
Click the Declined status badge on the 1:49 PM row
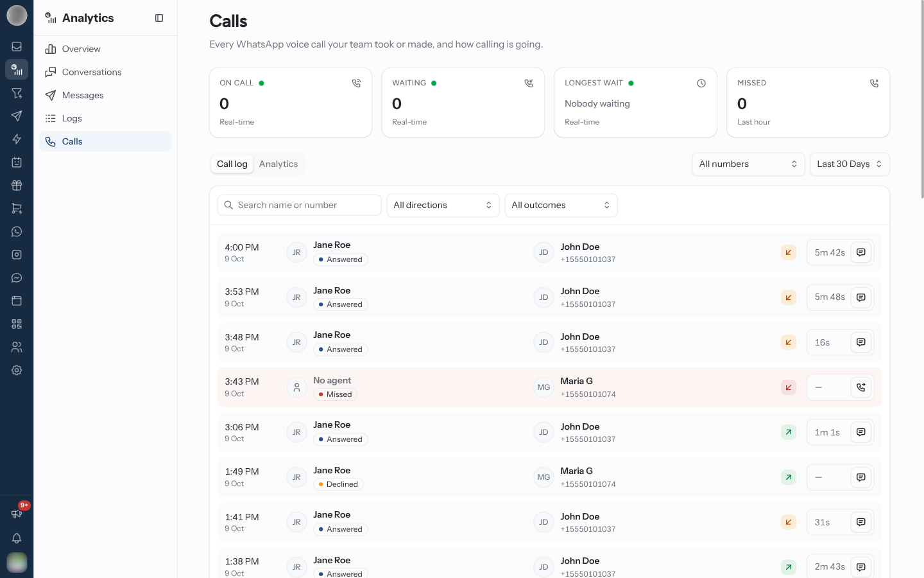[338, 484]
